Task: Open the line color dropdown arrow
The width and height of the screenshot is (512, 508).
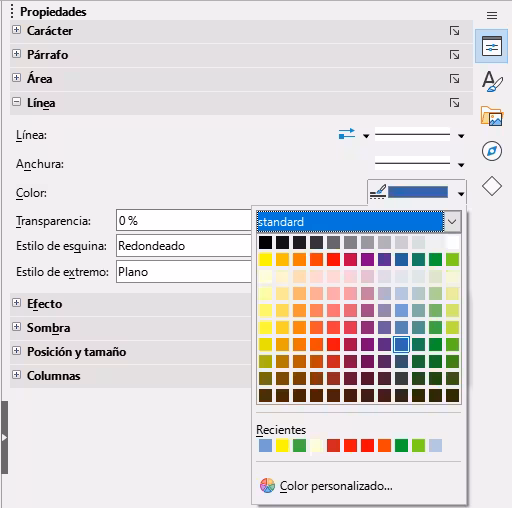Action: [461, 194]
